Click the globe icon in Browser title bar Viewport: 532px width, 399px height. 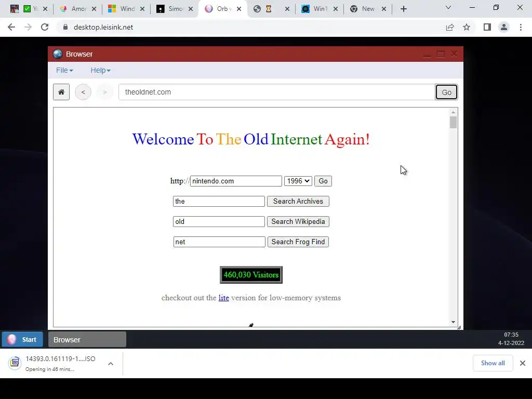pos(58,54)
